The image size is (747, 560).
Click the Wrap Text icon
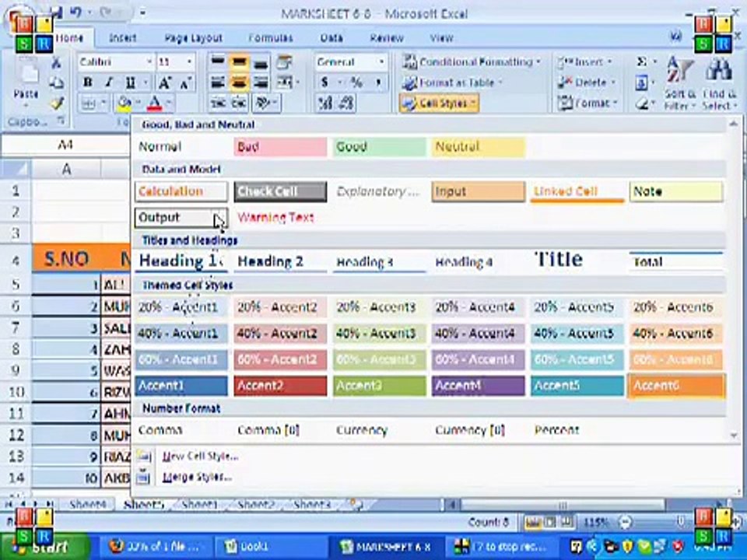285,62
